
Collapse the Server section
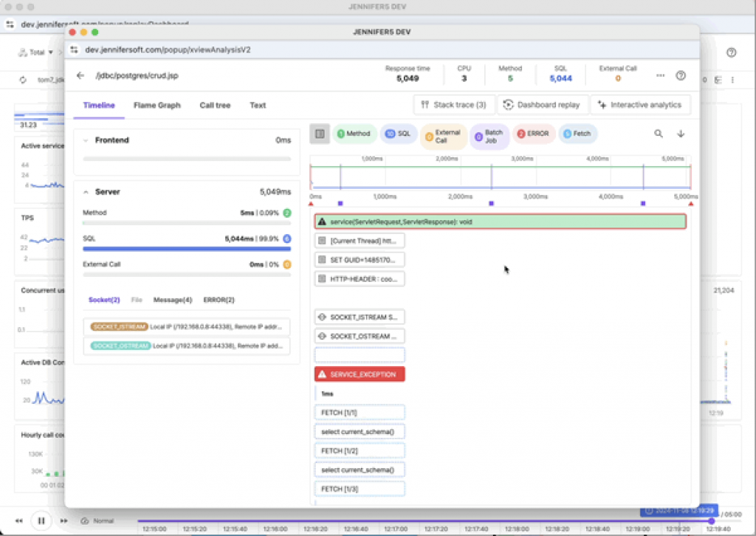point(86,192)
